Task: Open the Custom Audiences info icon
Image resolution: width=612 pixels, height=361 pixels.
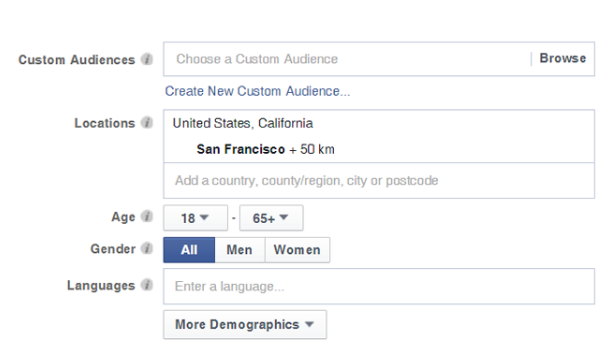Action: click(147, 59)
